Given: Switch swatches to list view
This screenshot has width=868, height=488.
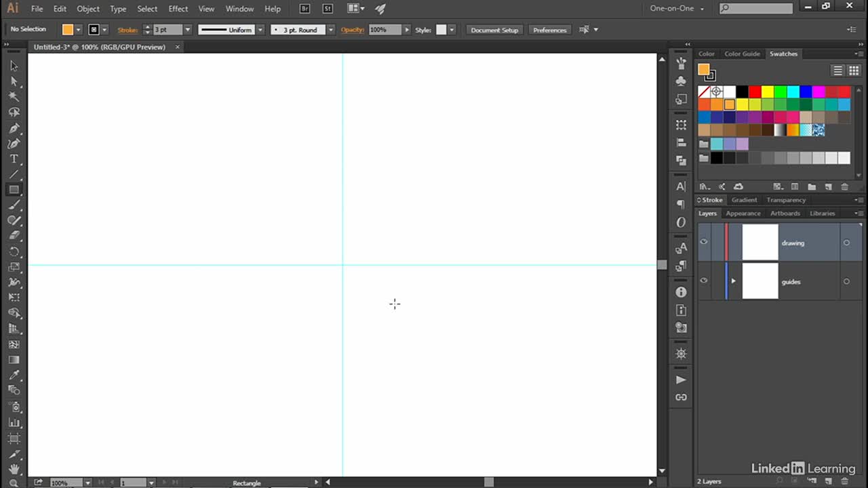Looking at the screenshot, I should tap(838, 70).
